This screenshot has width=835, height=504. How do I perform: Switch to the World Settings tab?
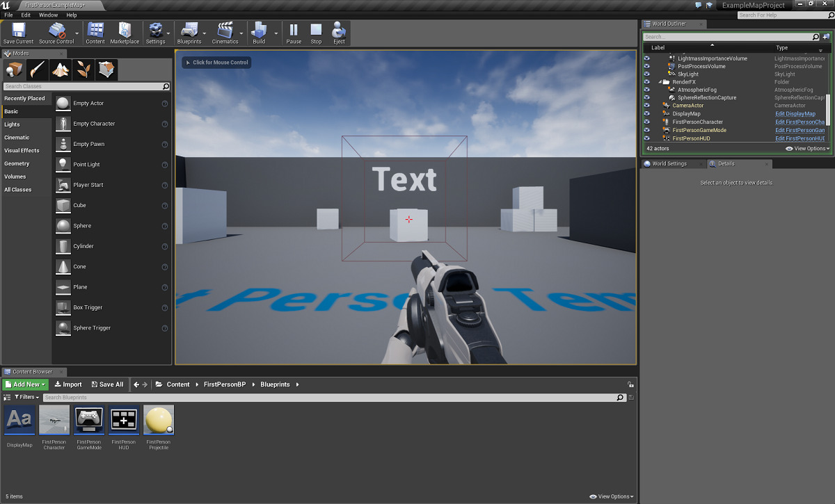[669, 164]
